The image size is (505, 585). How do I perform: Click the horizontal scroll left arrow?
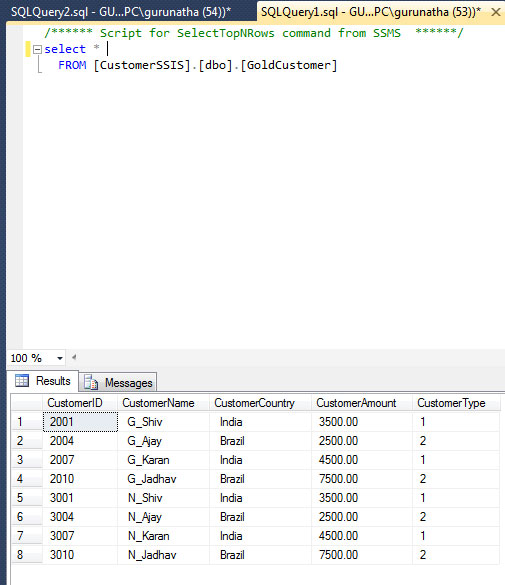coord(74,357)
